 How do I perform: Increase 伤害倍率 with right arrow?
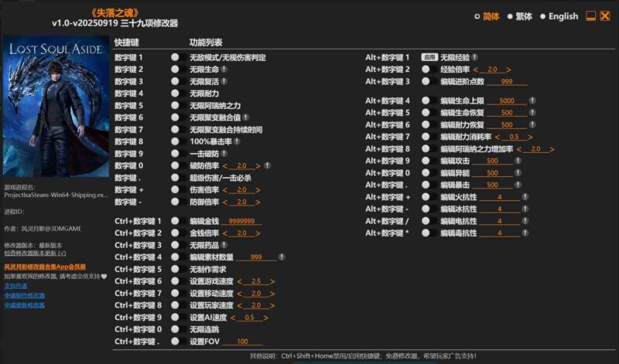258,190
